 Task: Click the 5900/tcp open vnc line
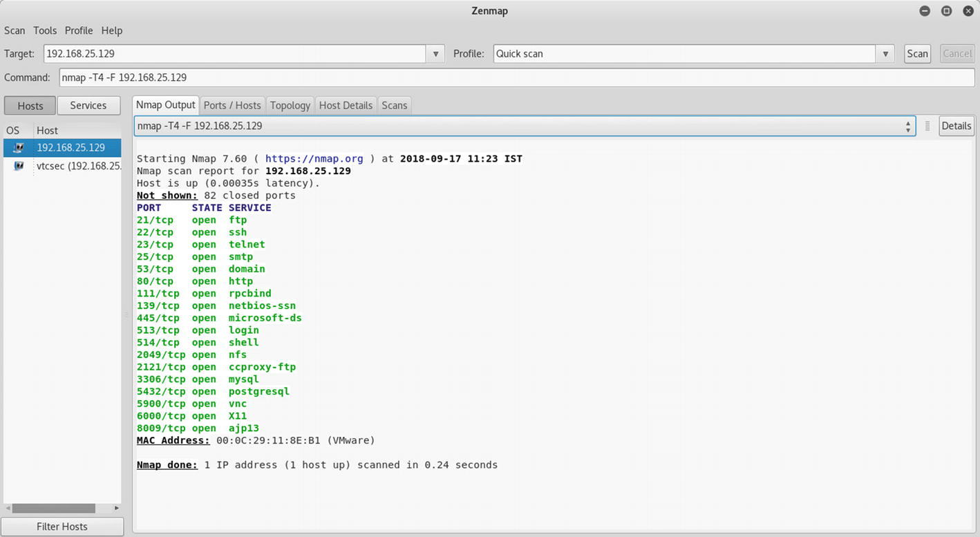point(192,404)
